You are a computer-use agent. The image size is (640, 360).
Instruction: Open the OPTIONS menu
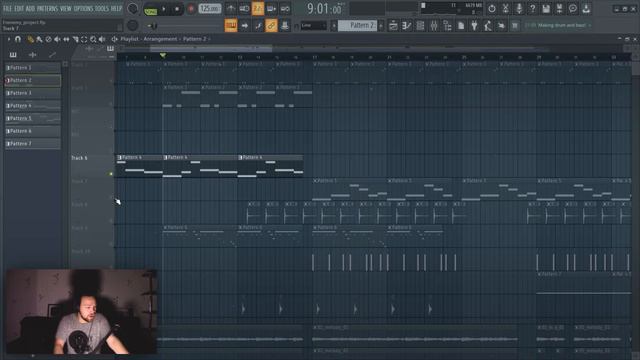(x=83, y=8)
